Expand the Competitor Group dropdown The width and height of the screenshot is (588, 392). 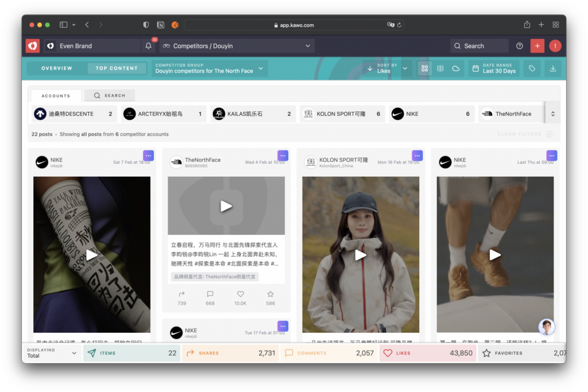click(210, 68)
